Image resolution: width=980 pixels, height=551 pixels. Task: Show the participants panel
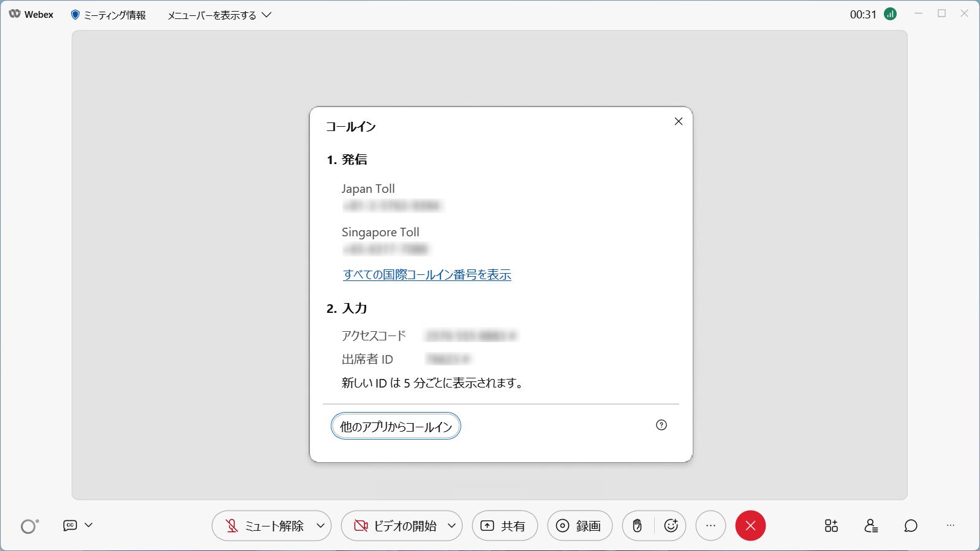[x=871, y=525]
